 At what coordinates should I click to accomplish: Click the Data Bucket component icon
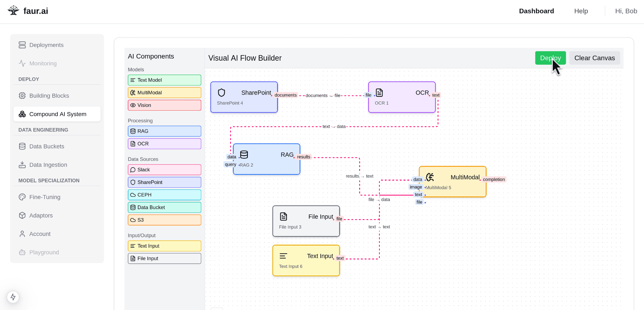click(133, 207)
